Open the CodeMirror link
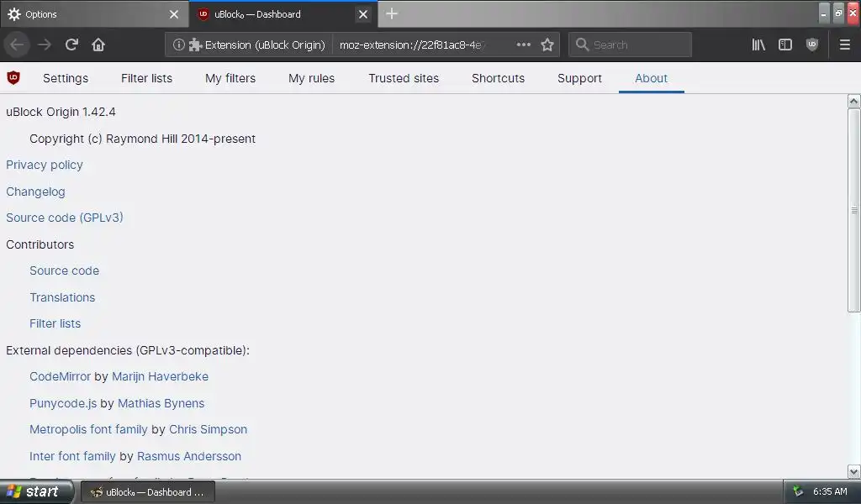This screenshot has height=504, width=861. tap(60, 376)
